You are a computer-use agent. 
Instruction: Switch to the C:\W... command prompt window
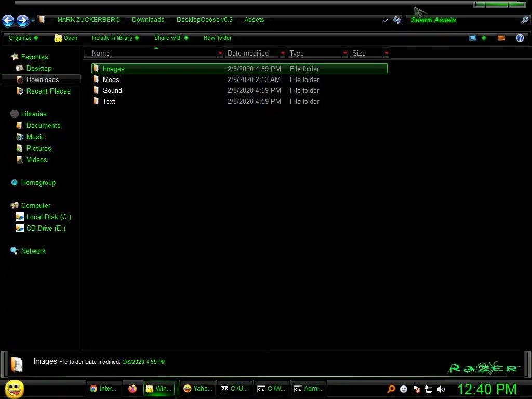(271, 389)
